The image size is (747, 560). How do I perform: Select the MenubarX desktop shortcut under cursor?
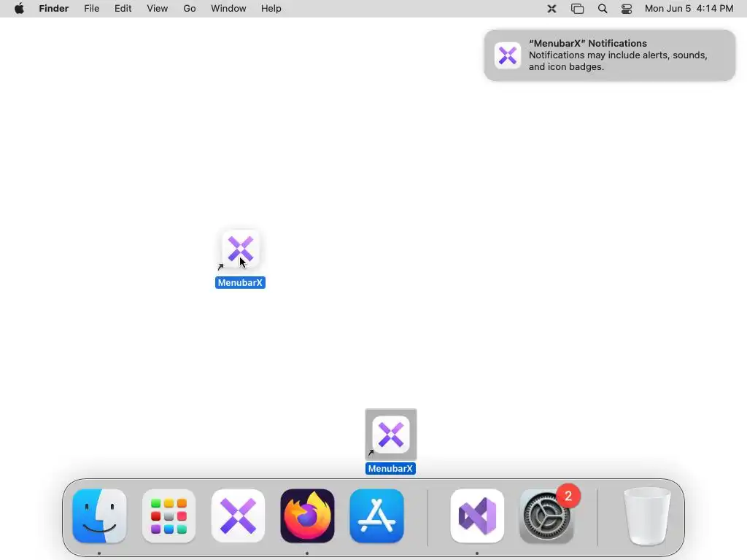click(x=241, y=249)
